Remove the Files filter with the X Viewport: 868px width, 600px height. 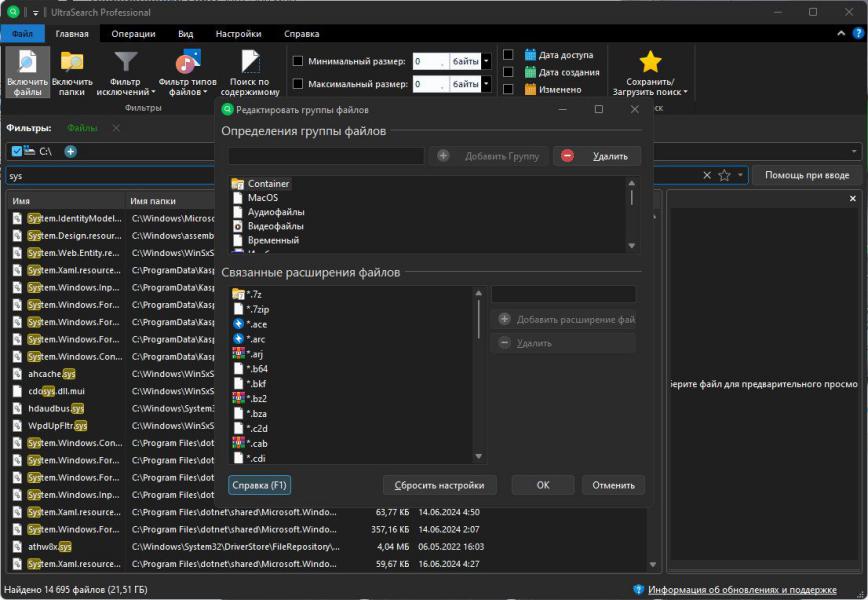[x=116, y=128]
